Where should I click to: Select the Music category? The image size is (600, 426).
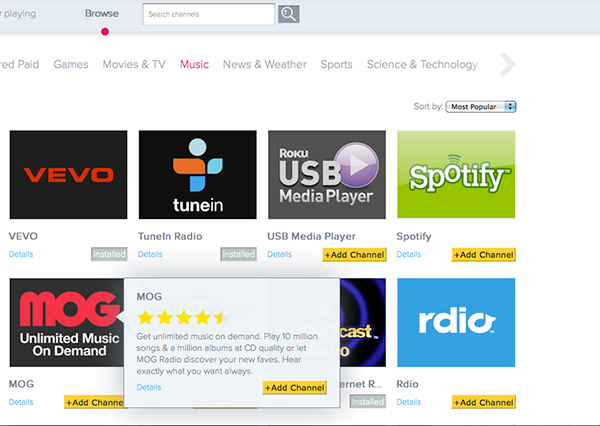click(194, 64)
